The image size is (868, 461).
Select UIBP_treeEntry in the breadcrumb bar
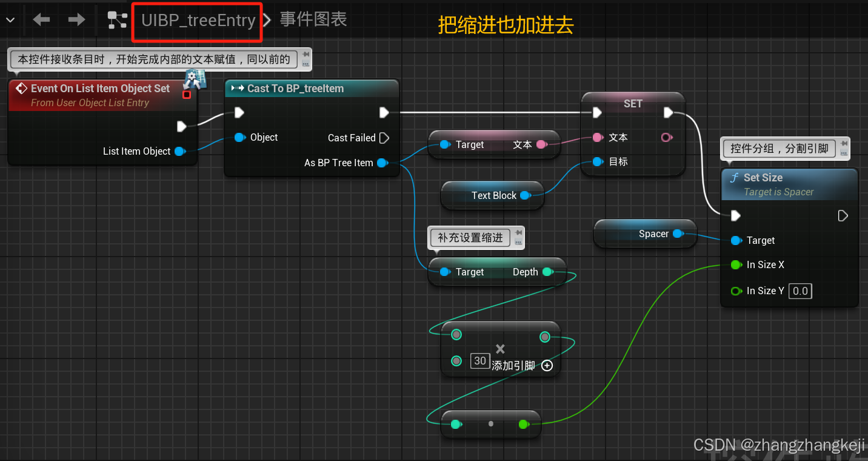pyautogui.click(x=197, y=20)
